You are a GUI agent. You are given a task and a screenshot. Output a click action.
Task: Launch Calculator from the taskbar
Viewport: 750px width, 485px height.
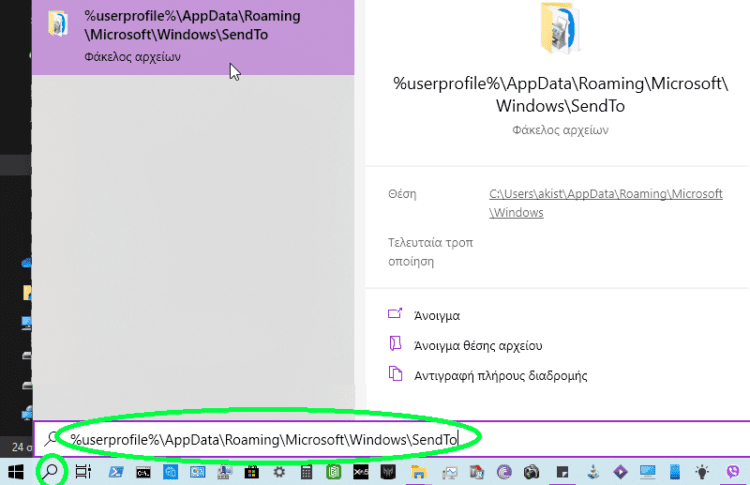pyautogui.click(x=307, y=472)
